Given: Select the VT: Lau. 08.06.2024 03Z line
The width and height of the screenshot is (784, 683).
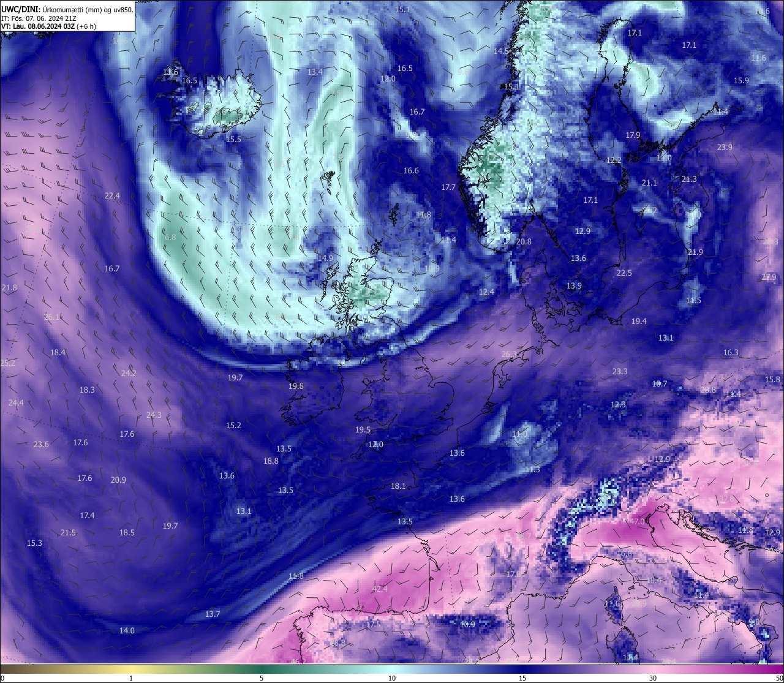Looking at the screenshot, I should coord(48,26).
